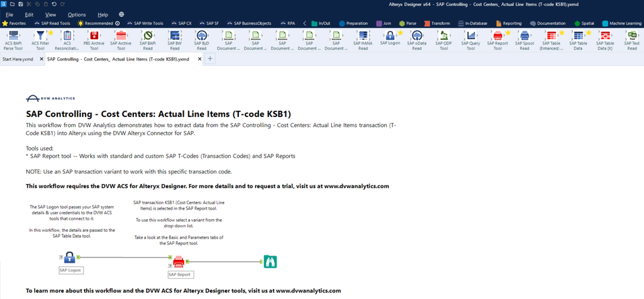Open the View menu
This screenshot has width=644, height=299.
coord(50,15)
